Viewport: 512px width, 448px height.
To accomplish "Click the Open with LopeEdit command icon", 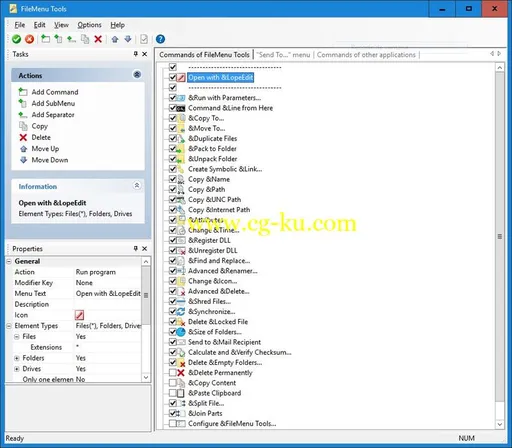I will point(181,78).
